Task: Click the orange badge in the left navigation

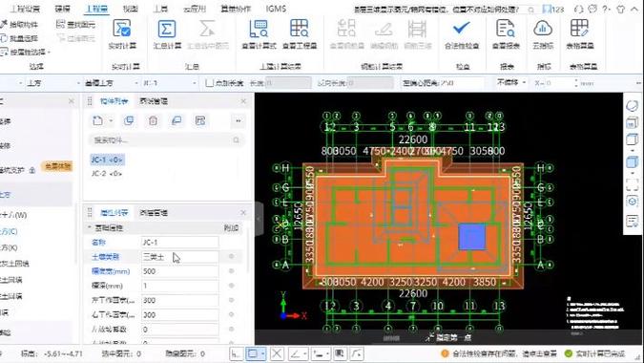Action: 56,166
